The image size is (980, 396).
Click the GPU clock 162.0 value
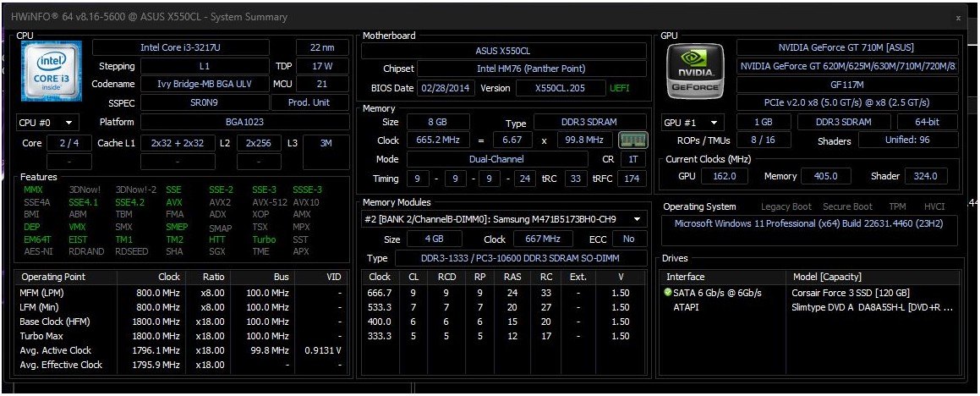coord(725,176)
